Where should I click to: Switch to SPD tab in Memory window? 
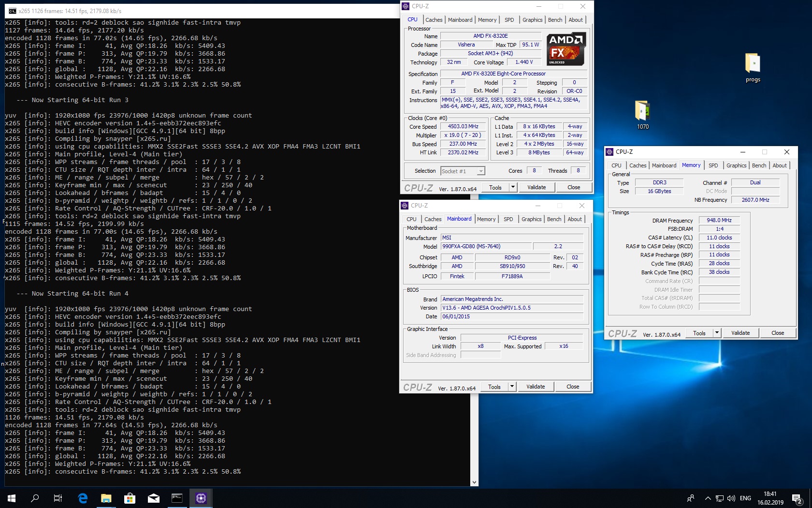713,165
